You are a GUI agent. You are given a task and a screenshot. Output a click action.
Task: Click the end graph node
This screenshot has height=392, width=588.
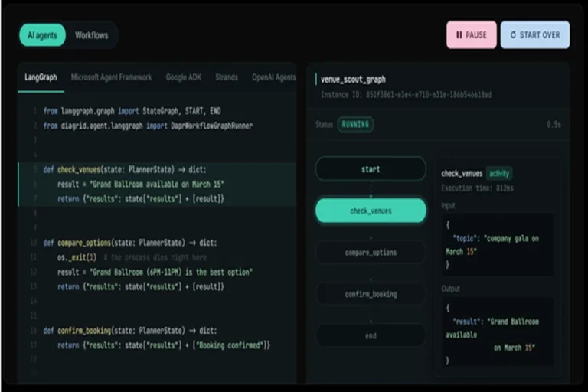(371, 336)
